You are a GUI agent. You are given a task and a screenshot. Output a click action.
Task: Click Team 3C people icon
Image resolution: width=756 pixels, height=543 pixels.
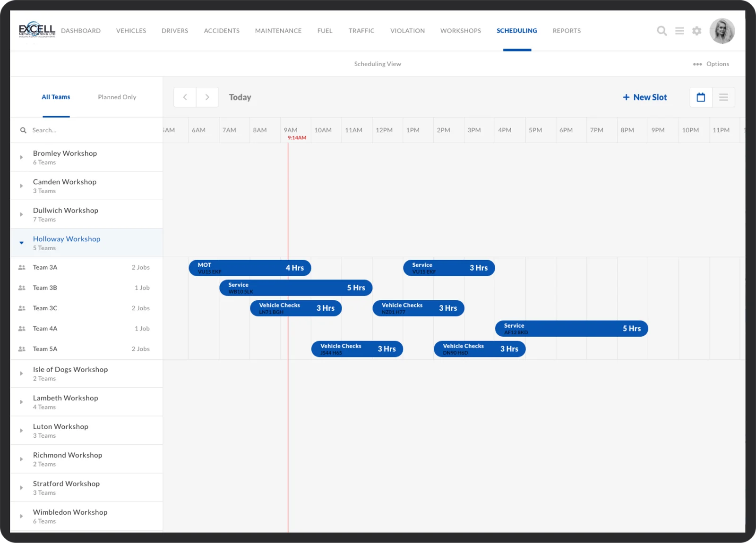22,308
